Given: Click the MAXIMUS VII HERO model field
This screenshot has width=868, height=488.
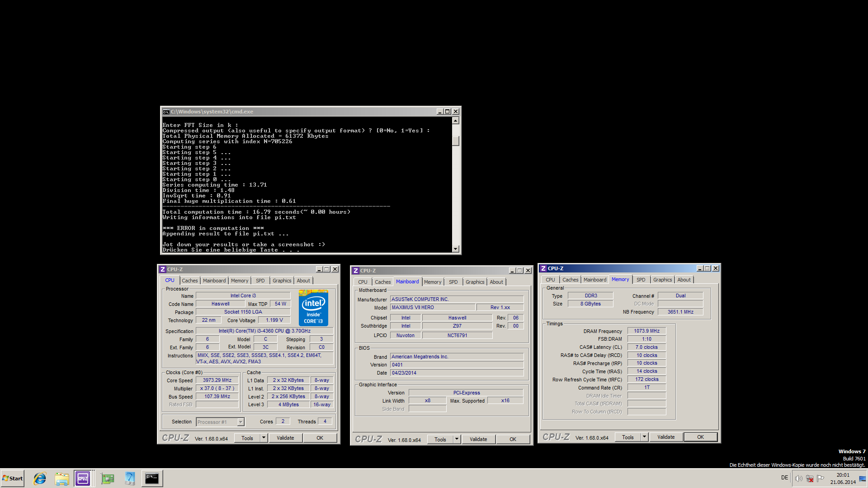Looking at the screenshot, I should coord(433,307).
